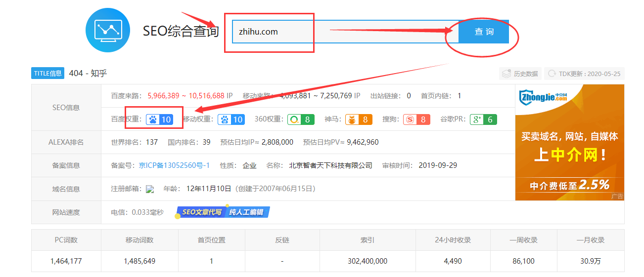Click the 搜狗 weight badge showing 8
The image size is (644, 277).
(416, 119)
